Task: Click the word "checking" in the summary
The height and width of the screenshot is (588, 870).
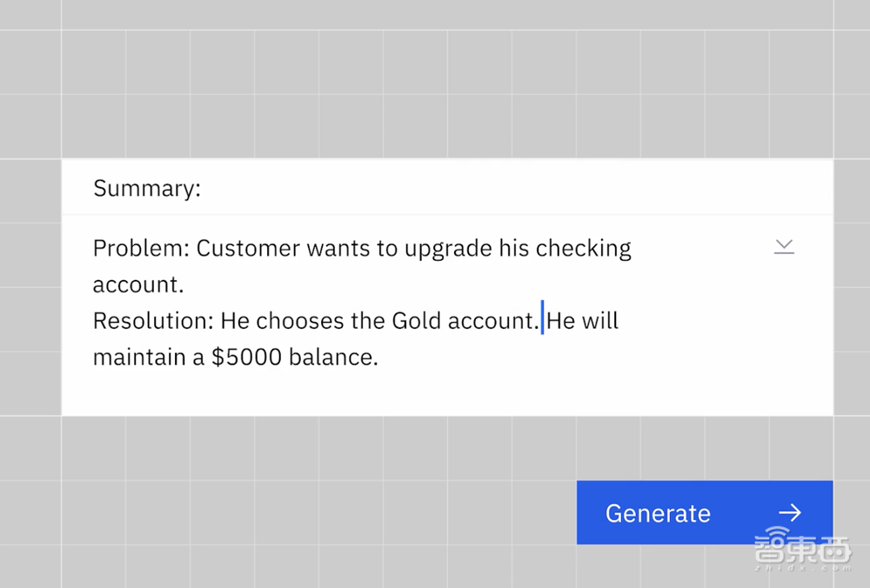Action: tap(583, 249)
